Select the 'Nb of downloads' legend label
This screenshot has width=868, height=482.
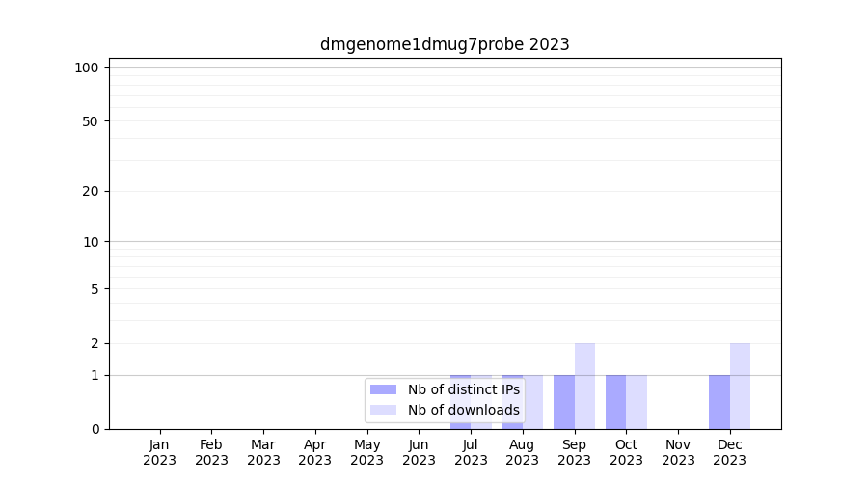click(463, 410)
